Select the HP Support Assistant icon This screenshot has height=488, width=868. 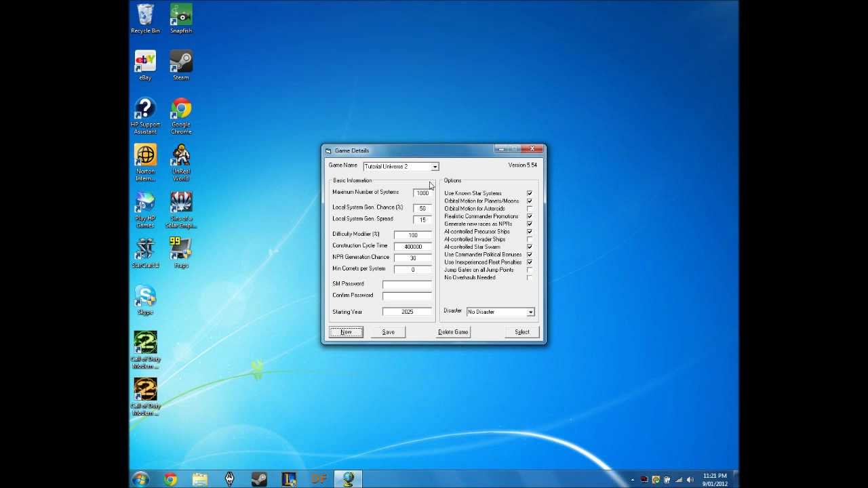[145, 116]
